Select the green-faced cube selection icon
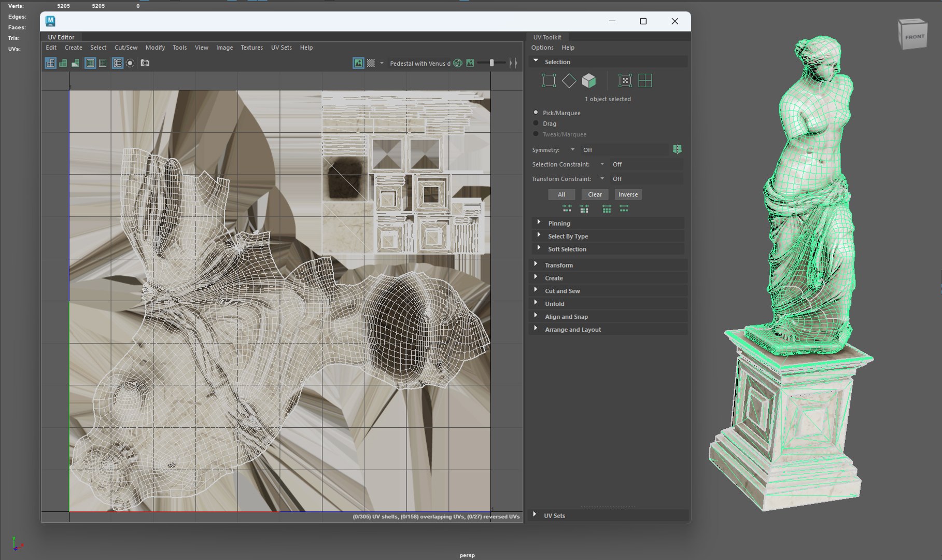Image resolution: width=942 pixels, height=560 pixels. coord(589,81)
